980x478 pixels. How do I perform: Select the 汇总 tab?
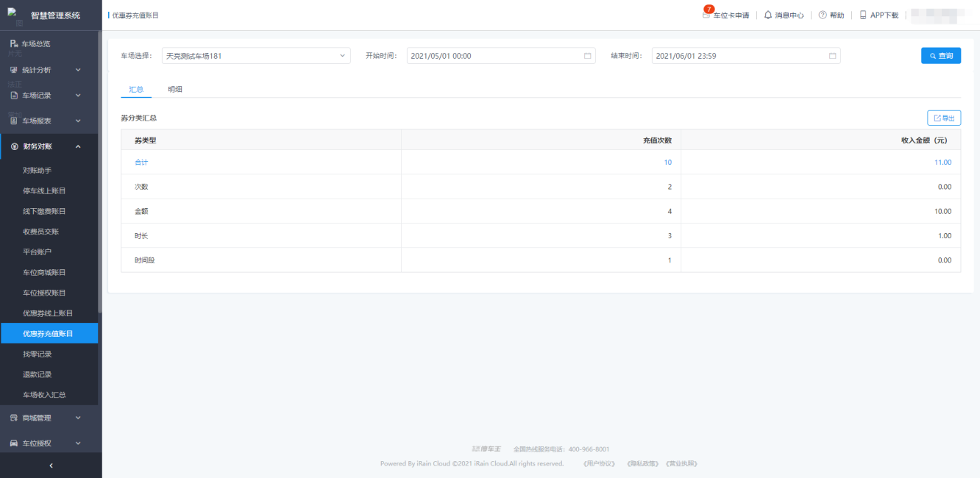136,89
